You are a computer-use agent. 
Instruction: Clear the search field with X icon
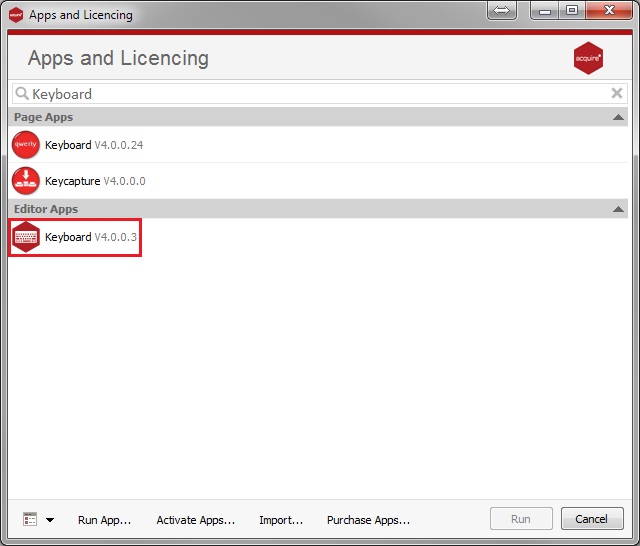617,93
